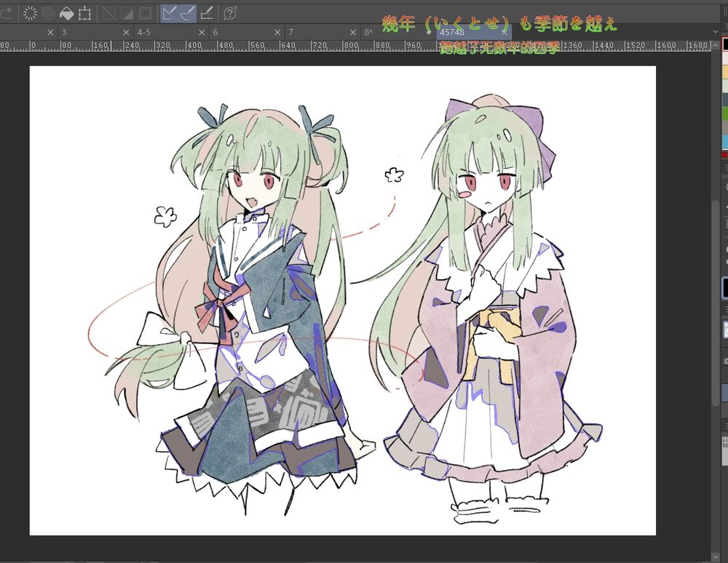Close canvas tab 7
The width and height of the screenshot is (728, 563).
coord(353,33)
